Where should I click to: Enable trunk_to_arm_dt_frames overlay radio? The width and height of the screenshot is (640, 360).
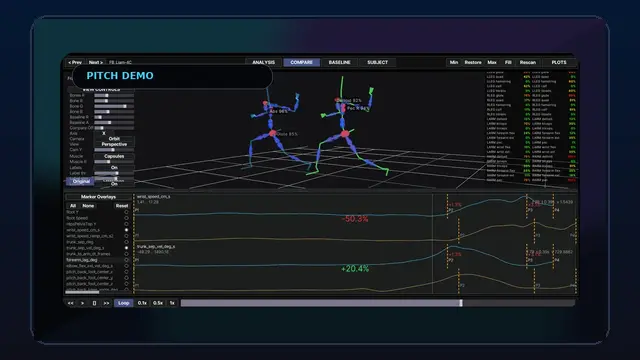pyautogui.click(x=126, y=254)
